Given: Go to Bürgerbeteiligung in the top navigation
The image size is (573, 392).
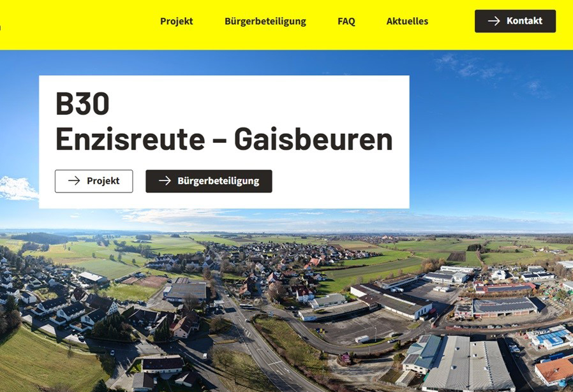Looking at the screenshot, I should (265, 21).
